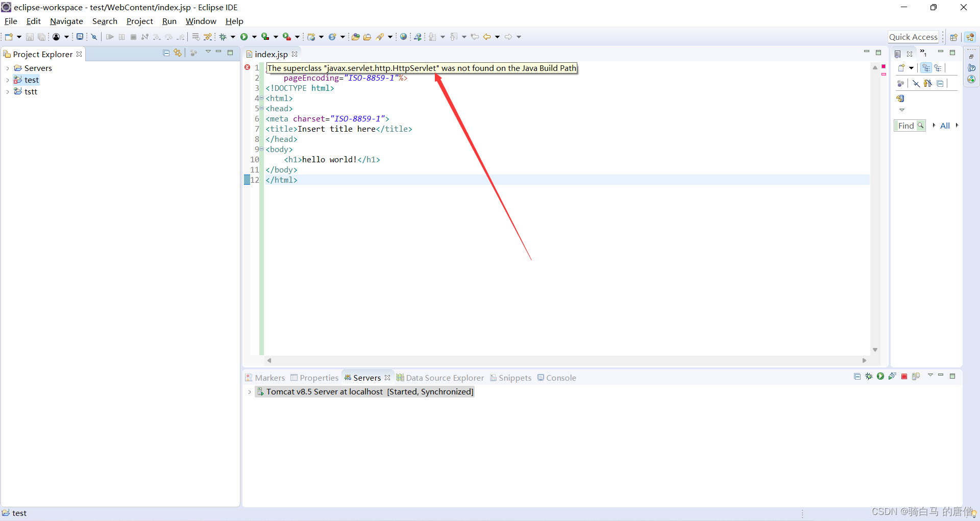
Task: Click the Open Type toolbar icon
Action: 356,37
